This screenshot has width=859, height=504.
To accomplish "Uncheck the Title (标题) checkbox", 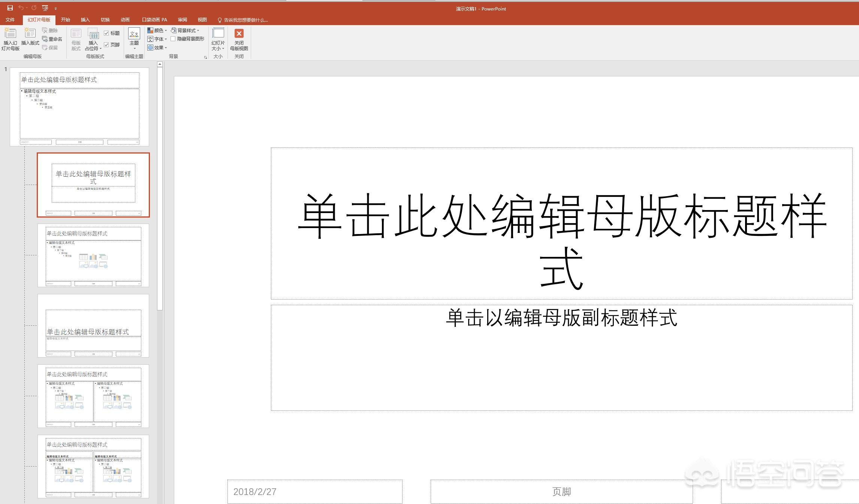I will click(107, 33).
